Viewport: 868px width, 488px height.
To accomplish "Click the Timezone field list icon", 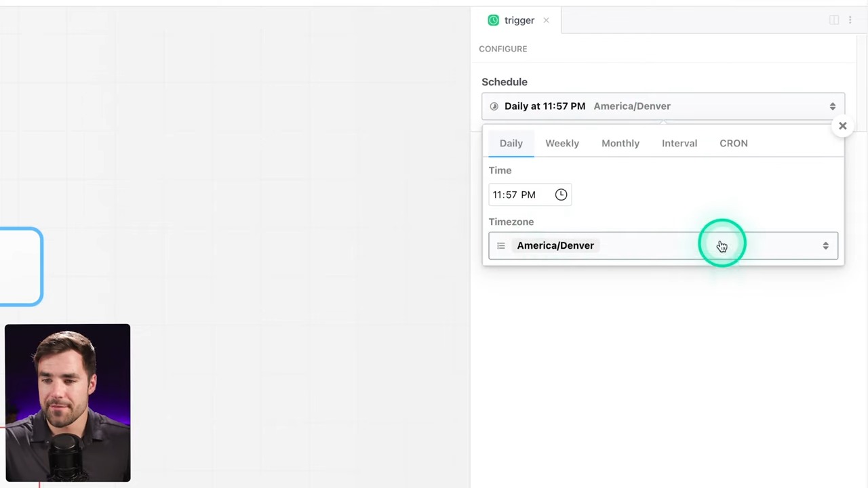I will point(500,246).
